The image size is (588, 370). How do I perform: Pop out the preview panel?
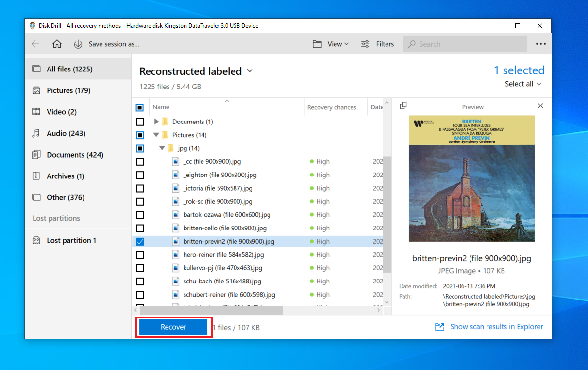(403, 106)
